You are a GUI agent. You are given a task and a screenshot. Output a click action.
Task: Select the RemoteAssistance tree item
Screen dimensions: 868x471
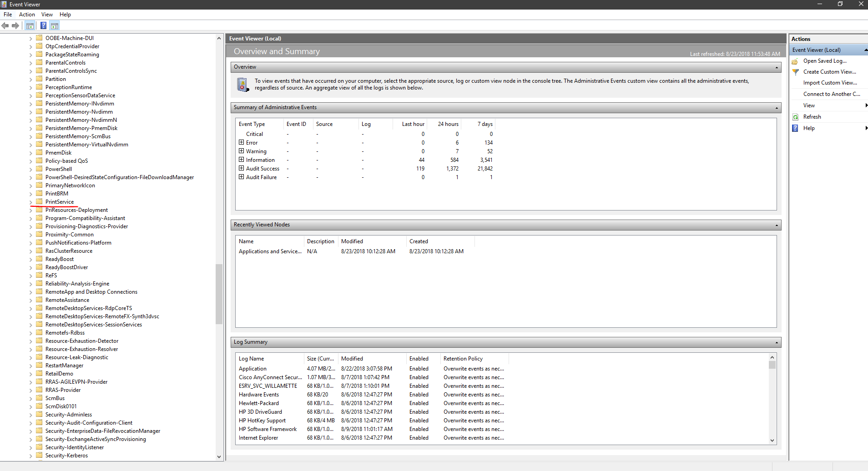click(x=67, y=300)
